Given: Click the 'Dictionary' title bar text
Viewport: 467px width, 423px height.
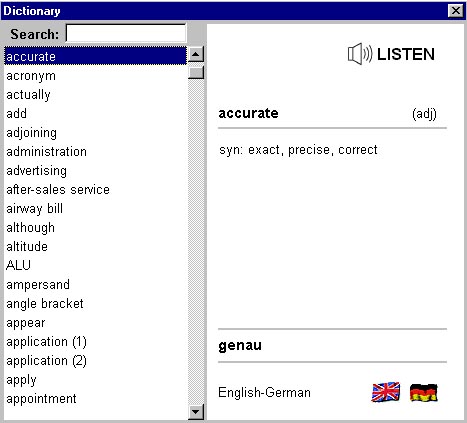Looking at the screenshot, I should click(32, 11).
